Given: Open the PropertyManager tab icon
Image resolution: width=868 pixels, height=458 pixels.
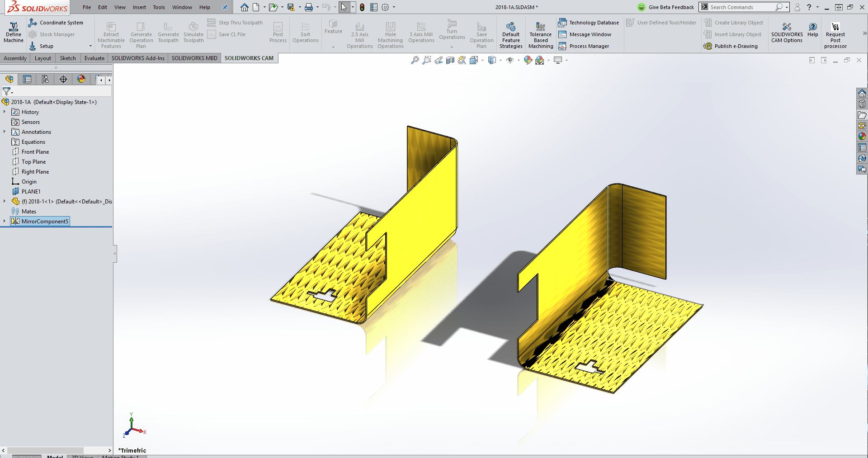Looking at the screenshot, I should (x=27, y=79).
